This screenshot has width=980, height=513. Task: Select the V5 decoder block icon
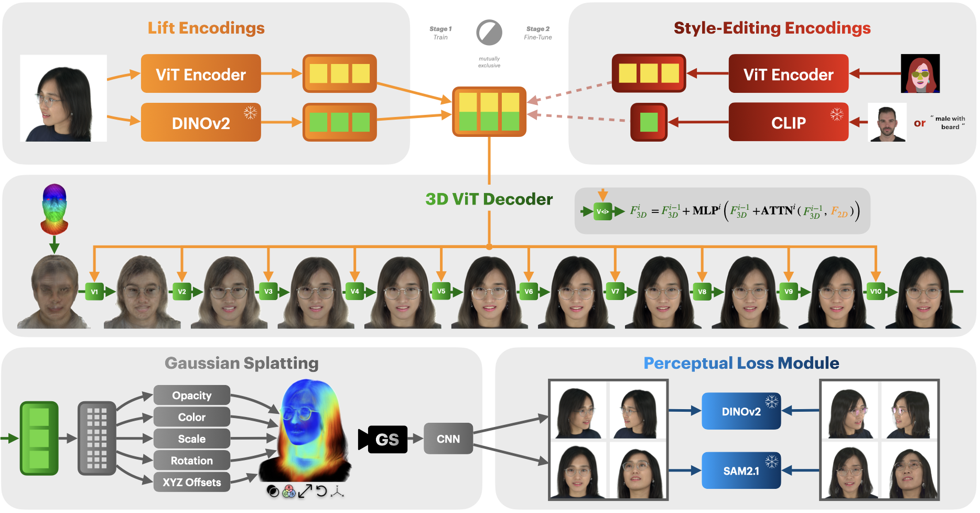click(441, 291)
